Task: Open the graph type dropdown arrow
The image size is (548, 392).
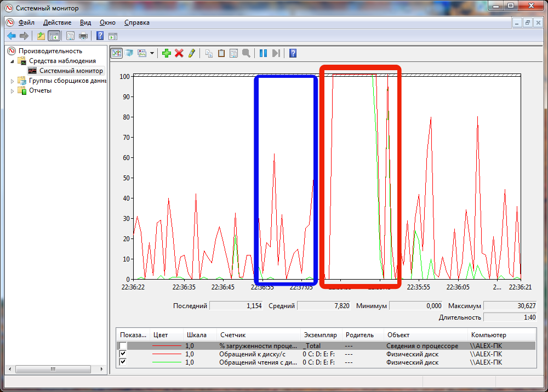Action: tap(152, 54)
